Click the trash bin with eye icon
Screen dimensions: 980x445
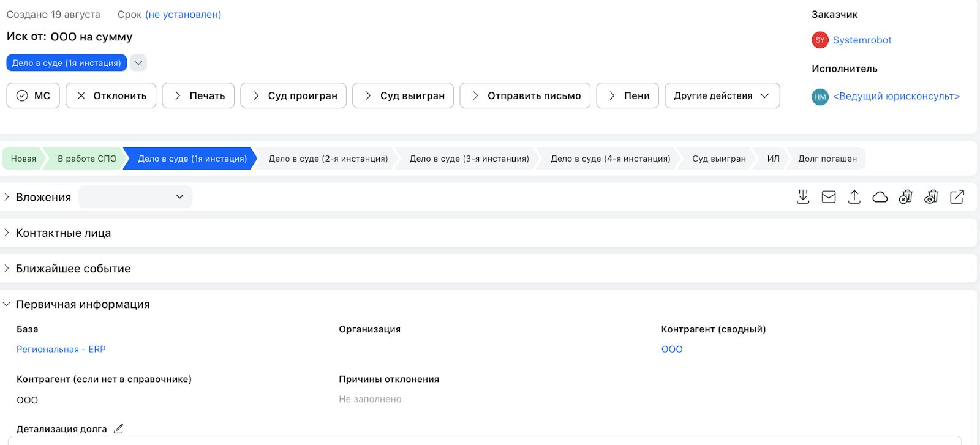(x=932, y=196)
